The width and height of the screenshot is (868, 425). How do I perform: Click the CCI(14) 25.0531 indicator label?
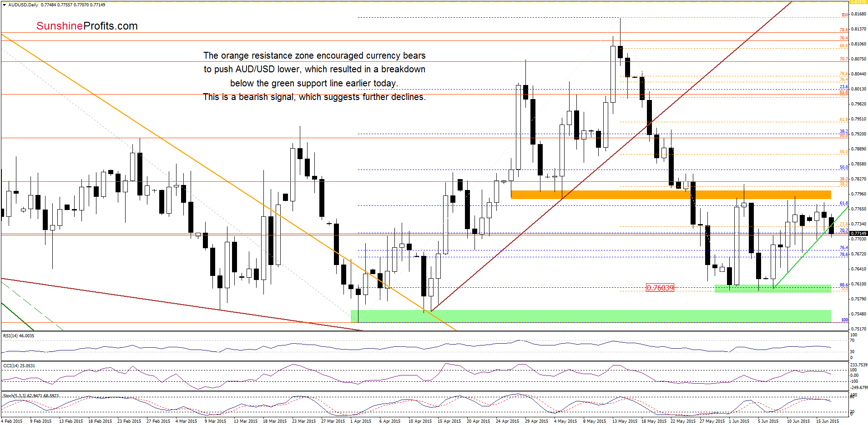(x=19, y=366)
